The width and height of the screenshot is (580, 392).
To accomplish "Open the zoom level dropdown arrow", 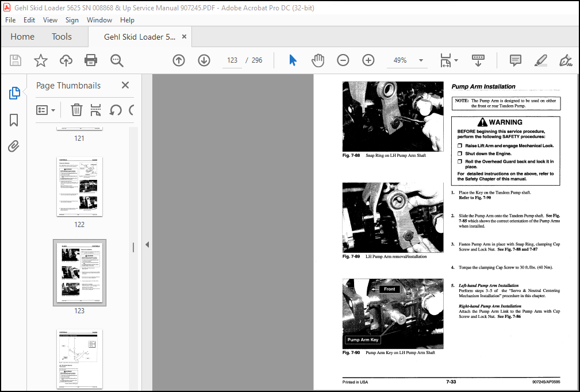I will pyautogui.click(x=421, y=60).
